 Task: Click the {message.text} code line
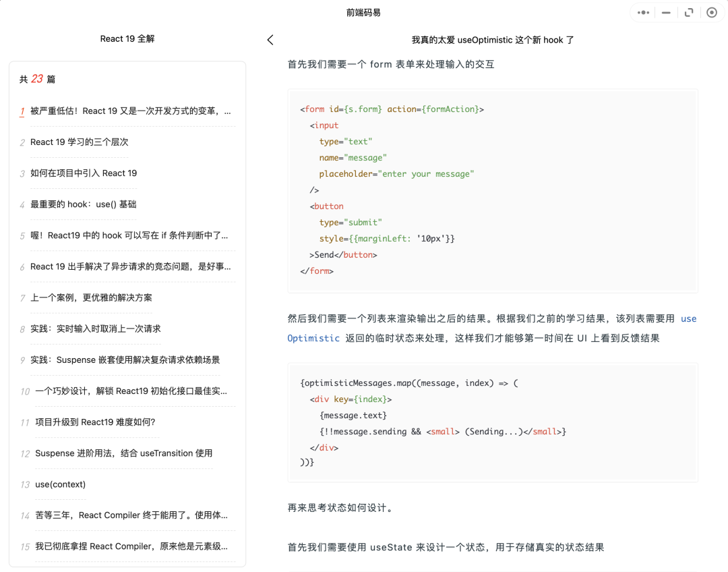coord(353,416)
